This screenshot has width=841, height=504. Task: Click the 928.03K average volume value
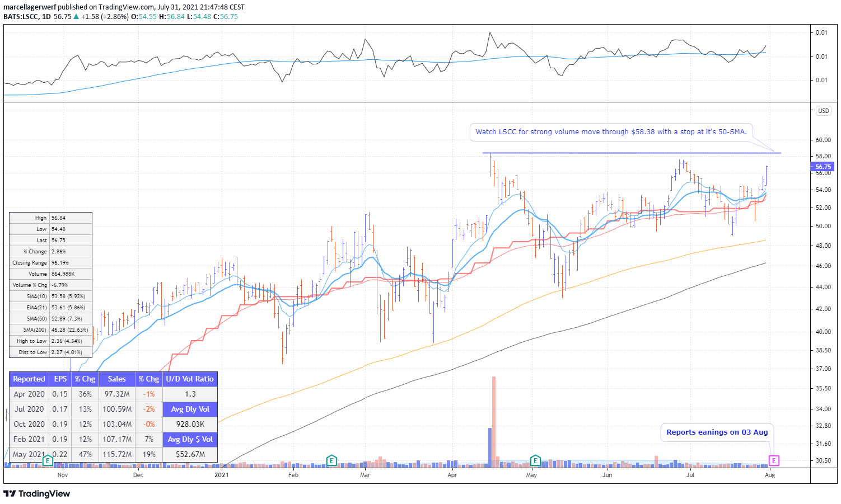coord(190,424)
